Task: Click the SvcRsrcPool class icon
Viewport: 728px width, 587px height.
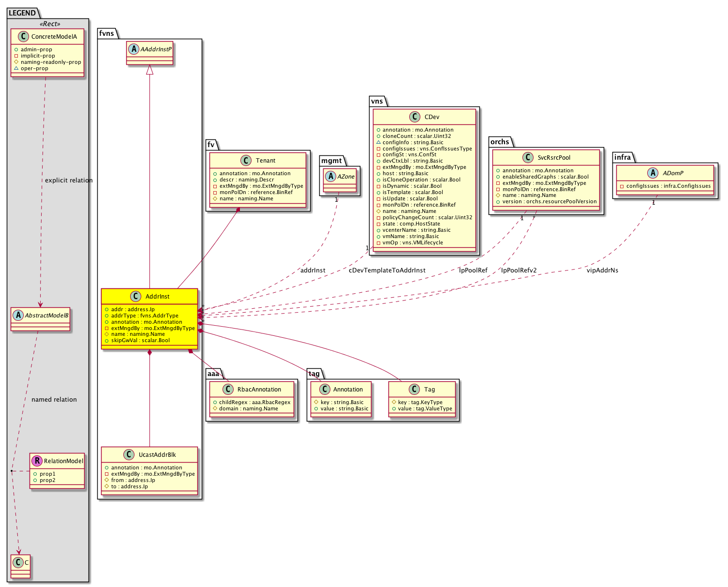Action: click(527, 157)
